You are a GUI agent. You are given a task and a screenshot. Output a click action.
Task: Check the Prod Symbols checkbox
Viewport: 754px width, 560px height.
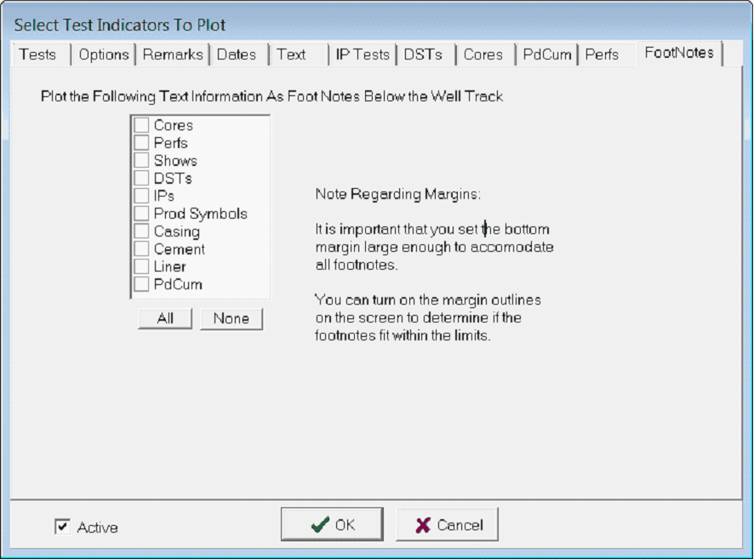point(141,214)
